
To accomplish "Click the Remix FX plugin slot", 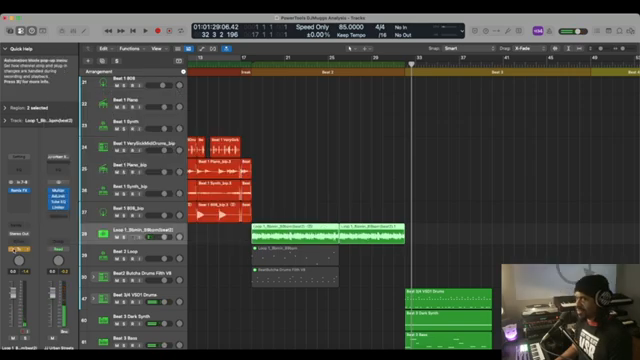I will 19,191.
